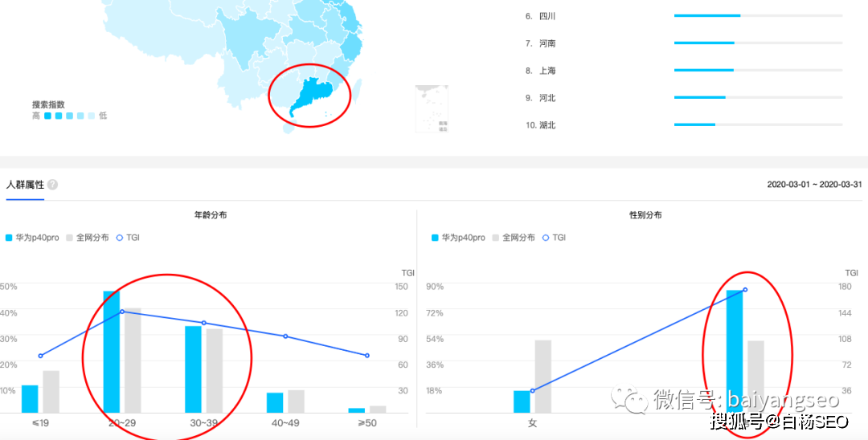Click the TGI point above the male bar
The image size is (868, 440).
tap(745, 290)
